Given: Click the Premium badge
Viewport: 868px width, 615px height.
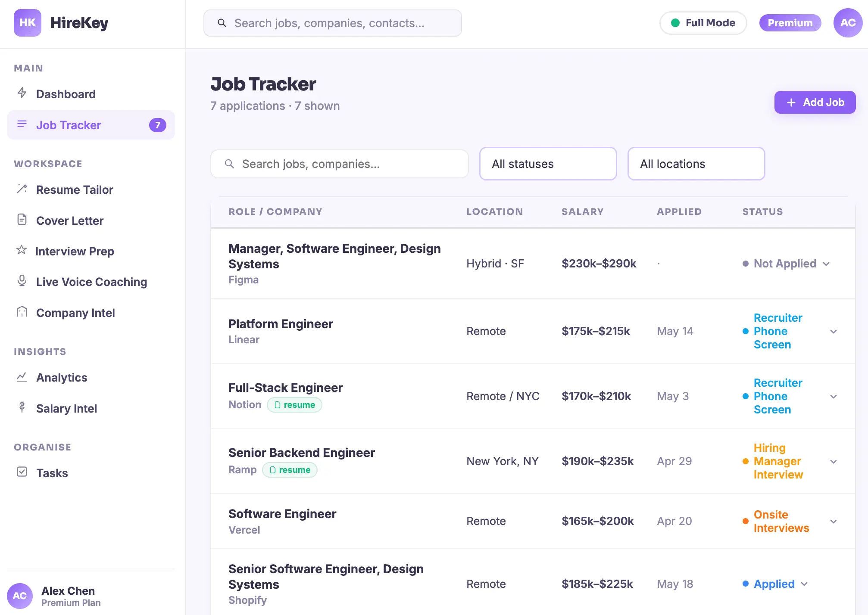Looking at the screenshot, I should click(790, 23).
